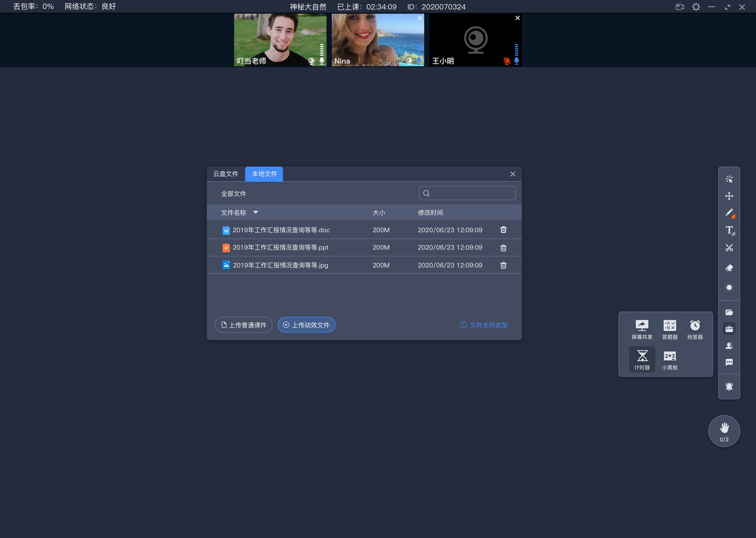Switch to 云盘文件 tab
The image size is (756, 538).
click(227, 174)
